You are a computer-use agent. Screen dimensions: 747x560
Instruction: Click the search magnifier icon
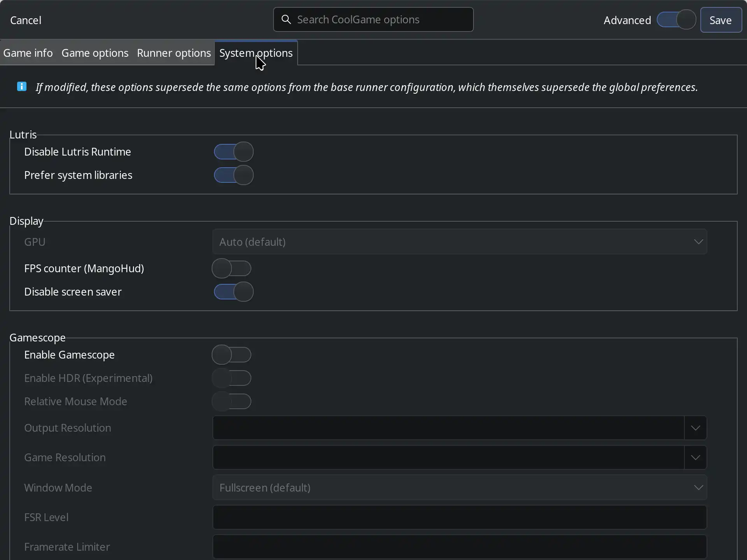pyautogui.click(x=286, y=19)
